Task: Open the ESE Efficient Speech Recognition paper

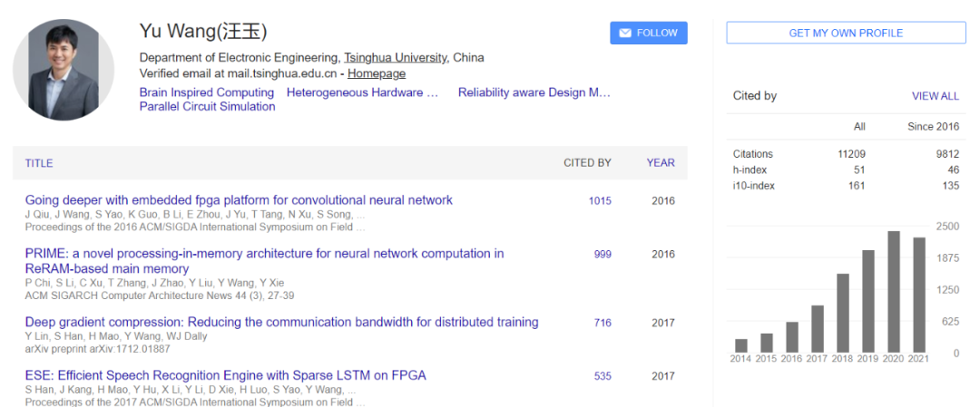Action: (x=226, y=376)
